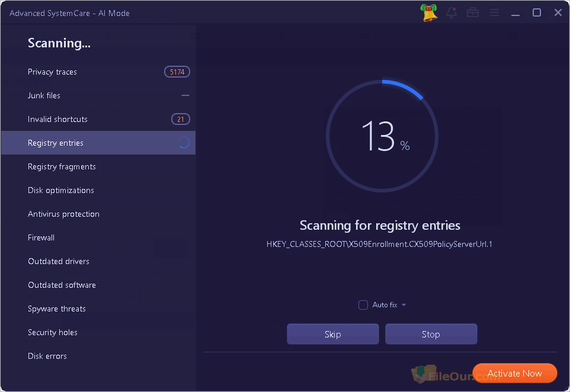Click the Registry entries loading spinner
Screen dimensions: 570x392
(184, 143)
